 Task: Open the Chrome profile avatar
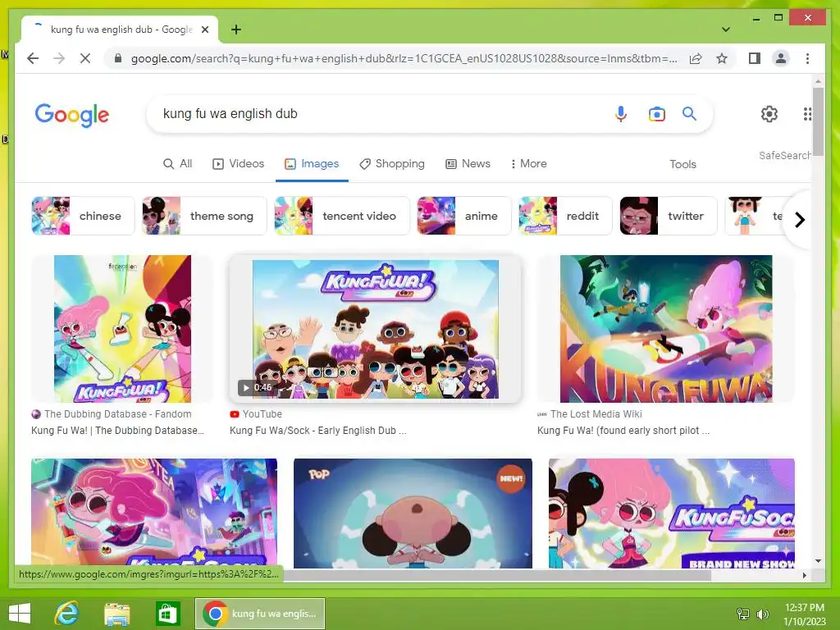pos(781,58)
